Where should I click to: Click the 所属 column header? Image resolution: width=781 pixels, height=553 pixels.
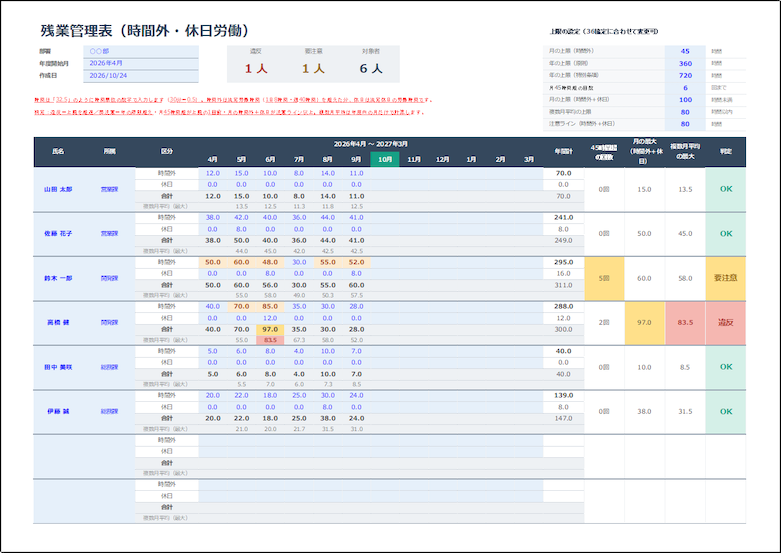click(110, 151)
